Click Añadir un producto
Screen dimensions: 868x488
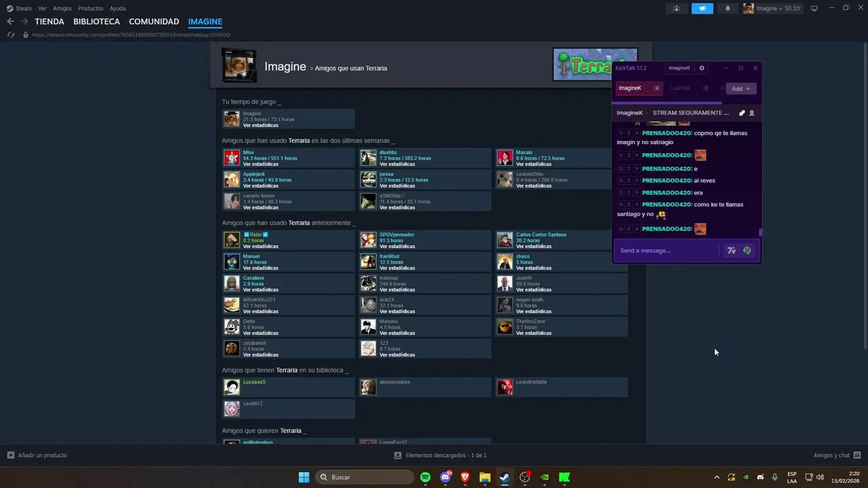37,455
